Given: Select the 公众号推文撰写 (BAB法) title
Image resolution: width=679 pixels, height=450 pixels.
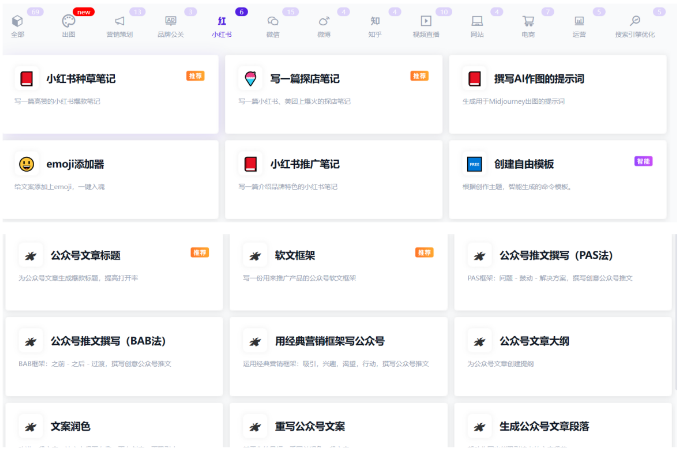Looking at the screenshot, I should pyautogui.click(x=108, y=341).
